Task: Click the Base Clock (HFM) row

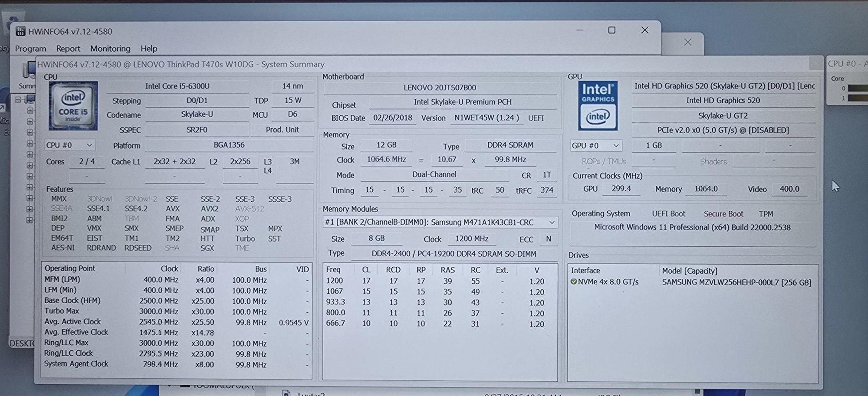Action: 177,301
